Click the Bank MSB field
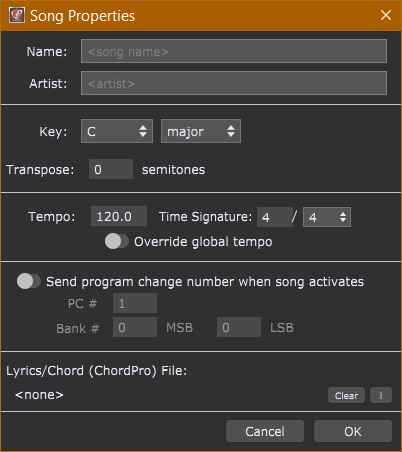Image resolution: width=402 pixels, height=452 pixels. [135, 327]
